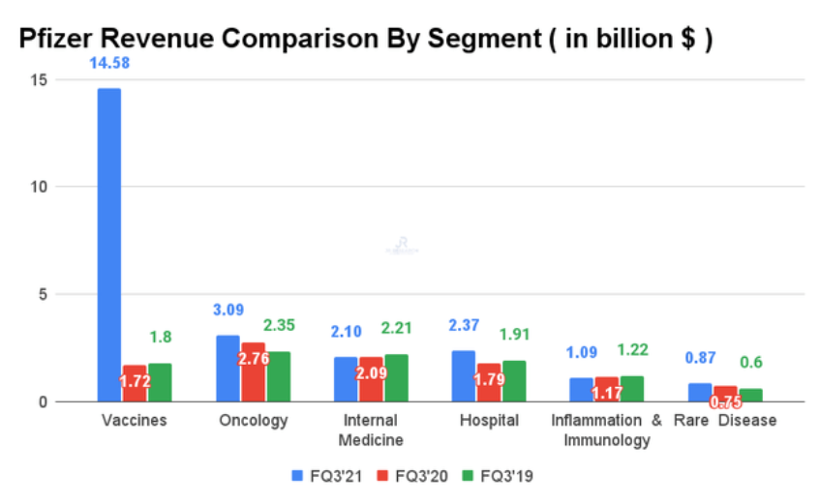Click the 1.17 label on the Inflammation bar
820x504 pixels.
coord(607,393)
